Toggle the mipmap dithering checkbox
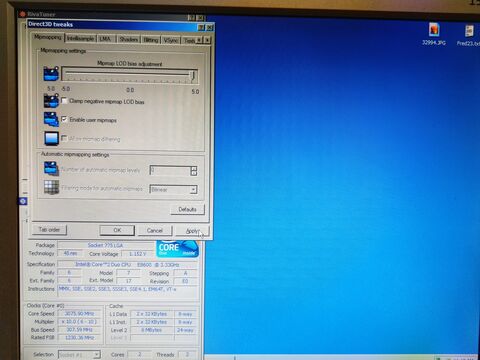Viewport: 480px width, 360px height. 64,138
